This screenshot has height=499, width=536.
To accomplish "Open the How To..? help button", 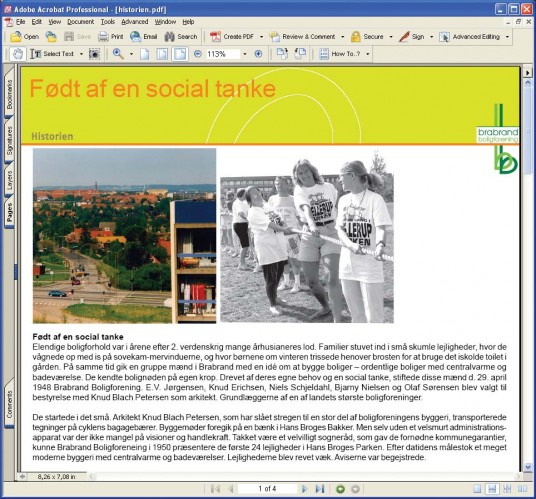I will click(340, 54).
